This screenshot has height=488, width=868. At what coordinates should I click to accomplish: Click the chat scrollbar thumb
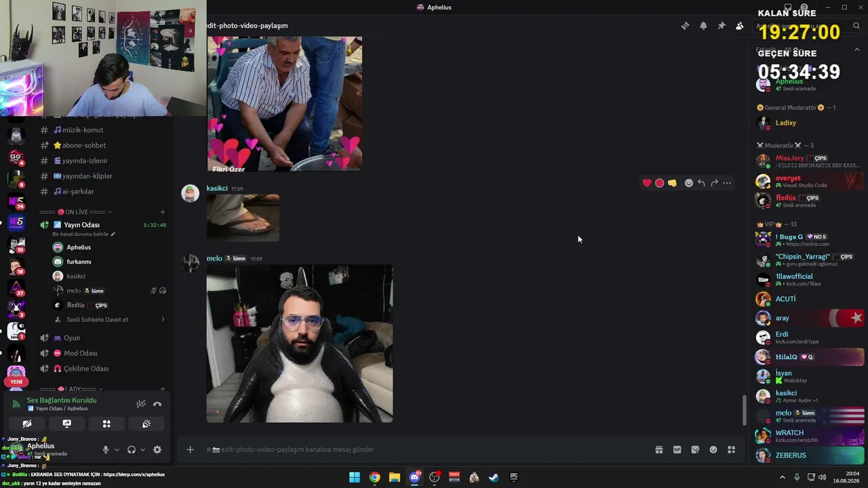744,410
